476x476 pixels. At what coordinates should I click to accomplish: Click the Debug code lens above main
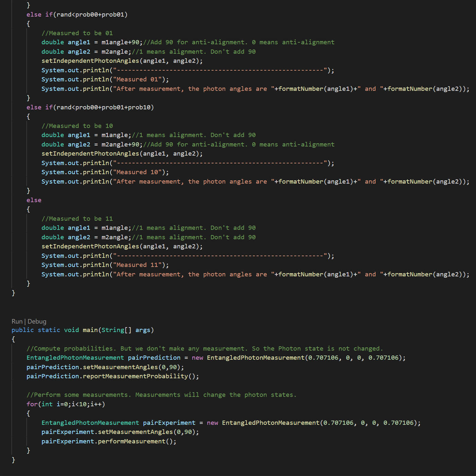click(x=37, y=321)
